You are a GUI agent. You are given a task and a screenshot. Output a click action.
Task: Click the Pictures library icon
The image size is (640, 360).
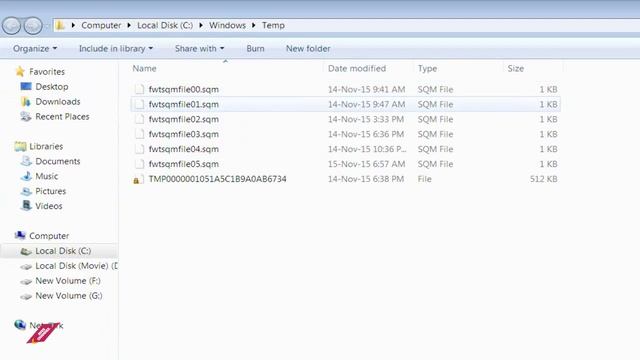(x=26, y=191)
